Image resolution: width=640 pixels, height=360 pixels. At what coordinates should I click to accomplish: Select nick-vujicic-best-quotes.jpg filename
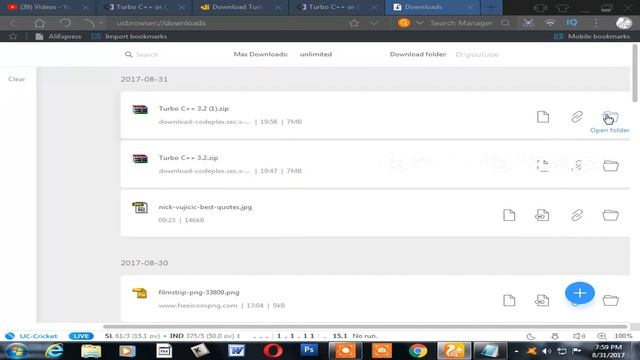[205, 207]
